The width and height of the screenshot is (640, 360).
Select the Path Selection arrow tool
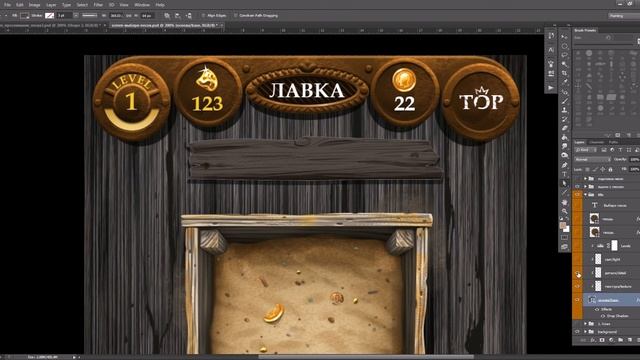coord(565,183)
